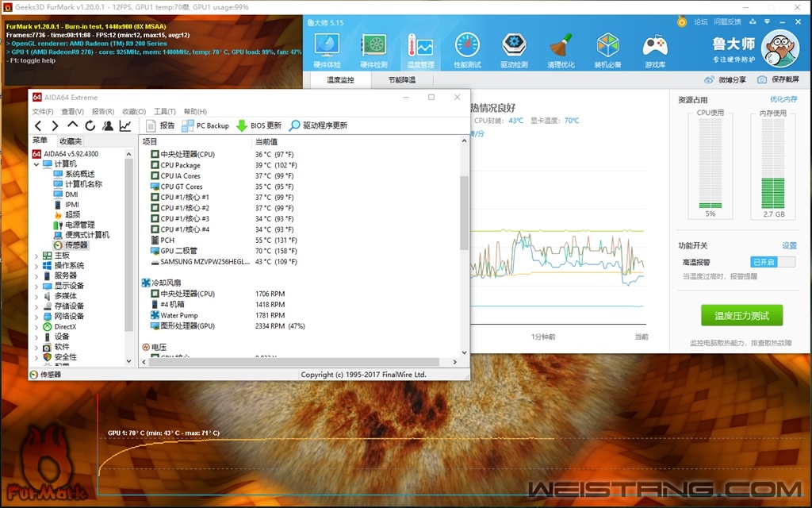Open 清理优化 broom cleanup icon
The image size is (812, 508).
[561, 50]
